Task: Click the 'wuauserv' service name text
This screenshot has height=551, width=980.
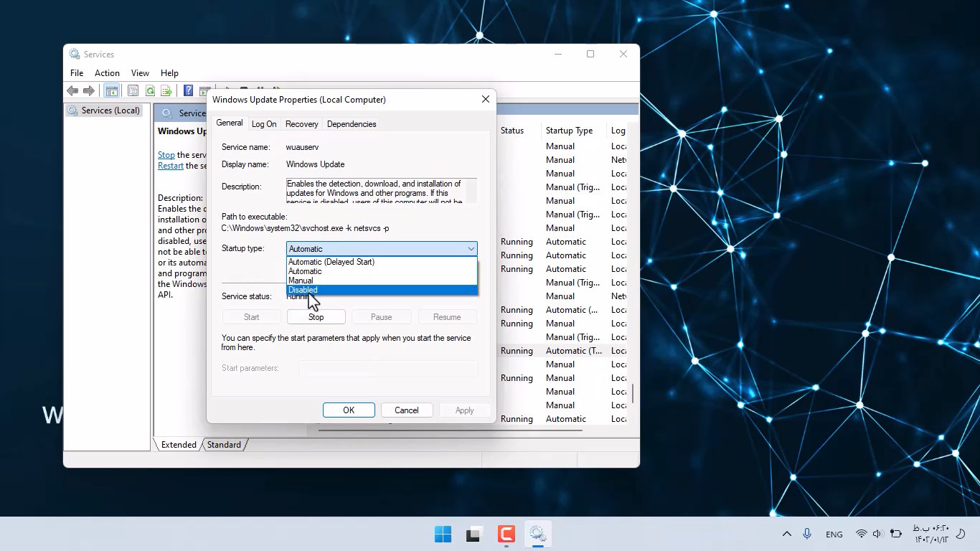Action: 302,147
